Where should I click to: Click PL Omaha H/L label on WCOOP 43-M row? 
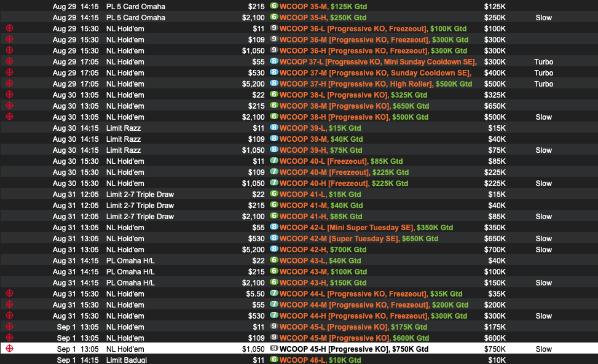pyautogui.click(x=130, y=271)
